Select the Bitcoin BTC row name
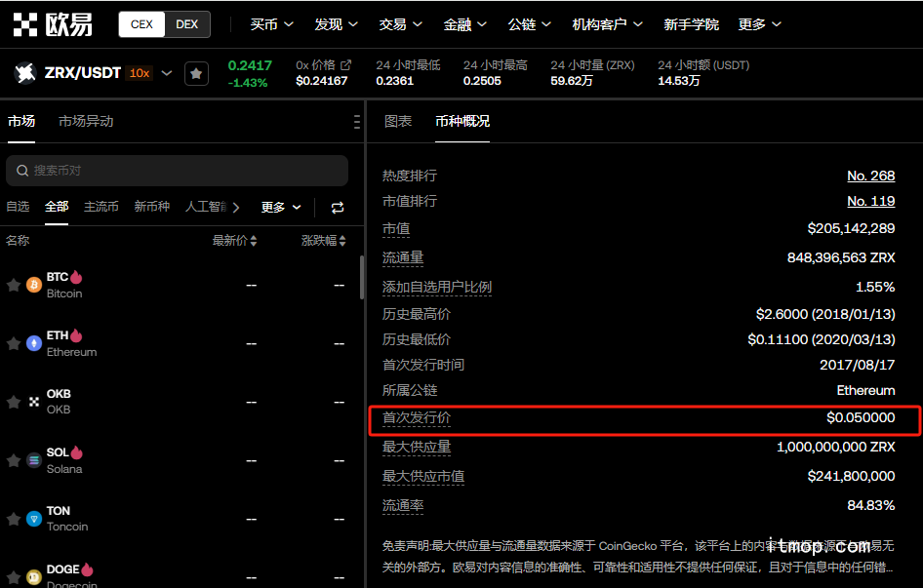Image resolution: width=923 pixels, height=588 pixels. tap(64, 285)
